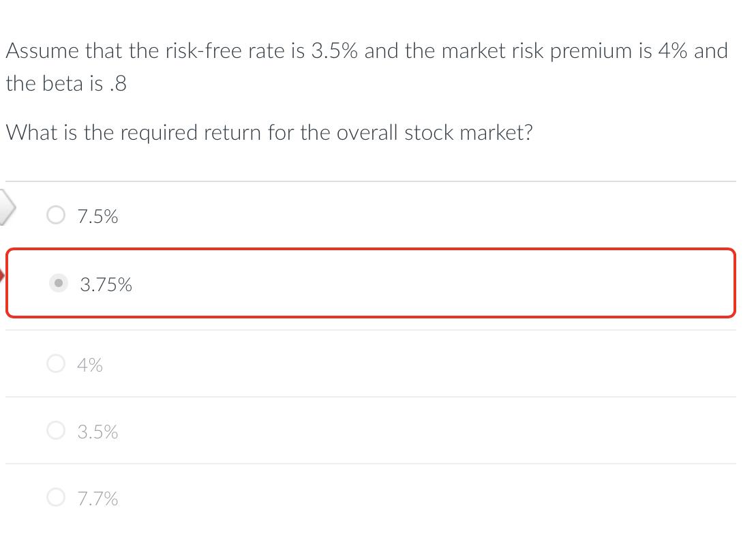This screenshot has width=756, height=555.
Task: Select the 3.75% radio button
Action: pyautogui.click(x=59, y=283)
